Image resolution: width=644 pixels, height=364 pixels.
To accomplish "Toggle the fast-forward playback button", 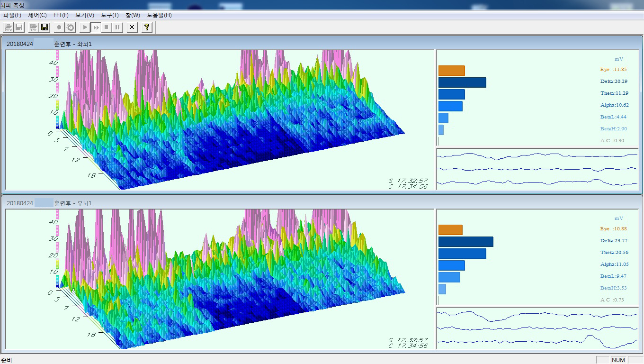I will [x=96, y=27].
